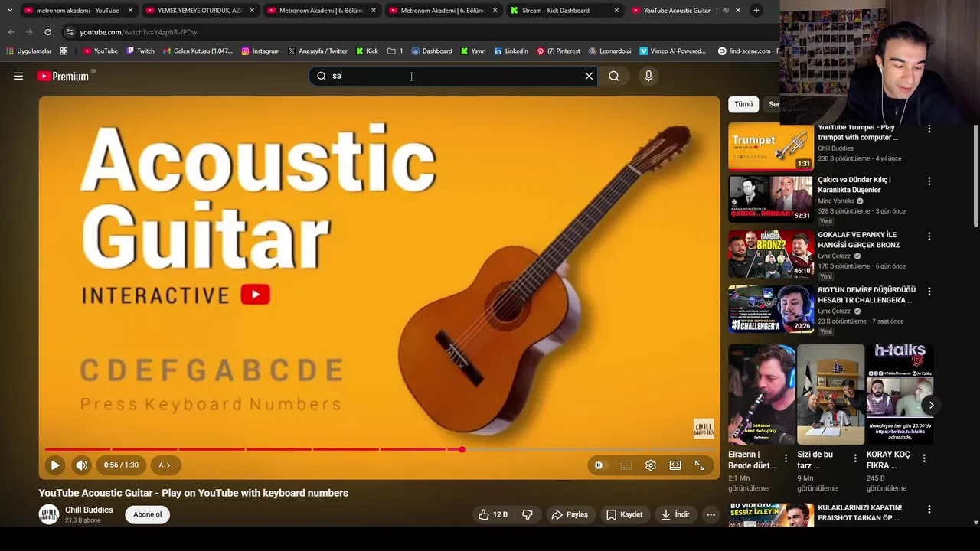Open Çakıcı ve Dündar Kılıç video thumbnail
Image resolution: width=980 pixels, height=551 pixels.
pos(770,198)
